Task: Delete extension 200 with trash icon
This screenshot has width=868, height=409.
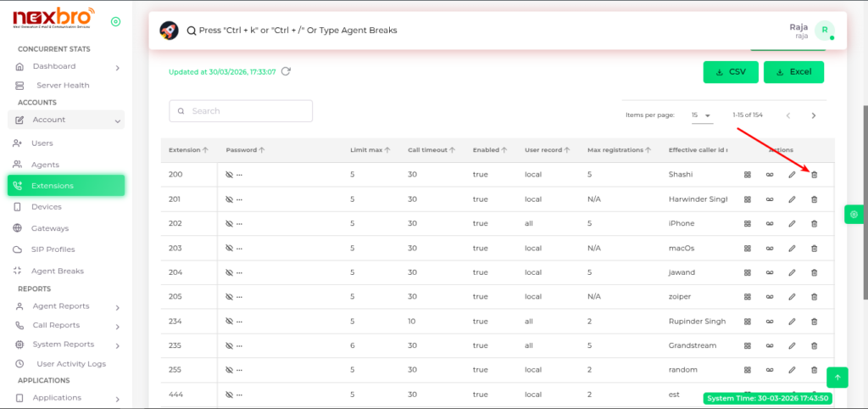Action: coord(815,175)
